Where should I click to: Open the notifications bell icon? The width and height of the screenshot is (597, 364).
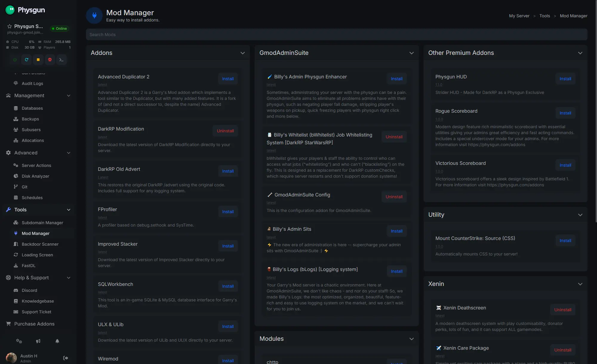(57, 341)
